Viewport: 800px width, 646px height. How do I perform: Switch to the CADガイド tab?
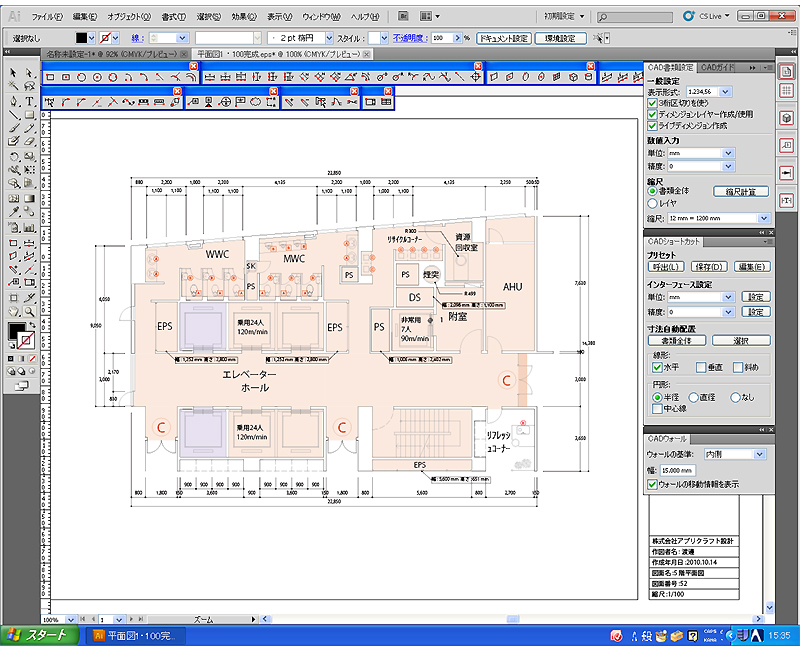tap(717, 67)
